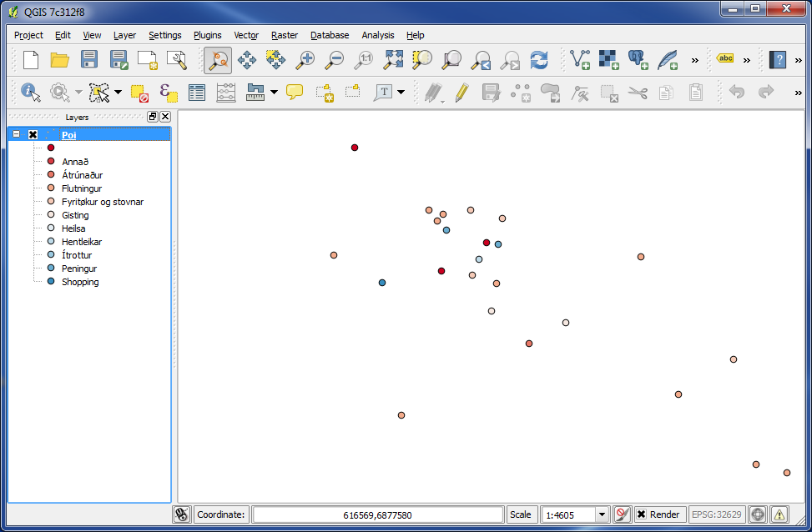
Task: Click the Help icon with question mark
Action: [x=777, y=60]
